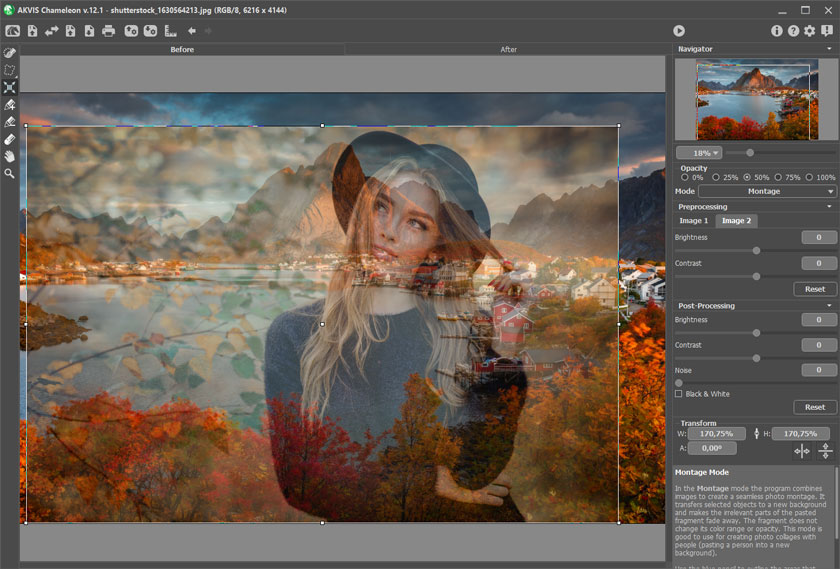Screen dimensions: 840x569
Task: Click the Post-Processing Brightness slider
Action: (755, 333)
